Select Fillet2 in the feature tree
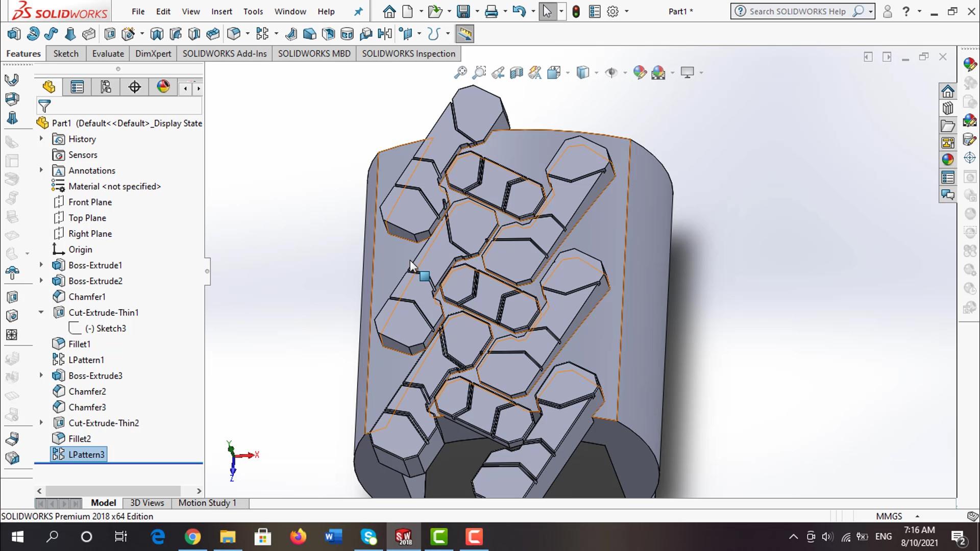 [x=80, y=439]
